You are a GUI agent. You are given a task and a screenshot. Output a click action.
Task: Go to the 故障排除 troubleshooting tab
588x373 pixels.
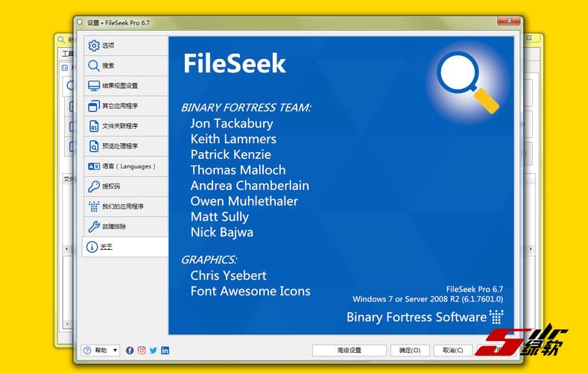pyautogui.click(x=126, y=227)
